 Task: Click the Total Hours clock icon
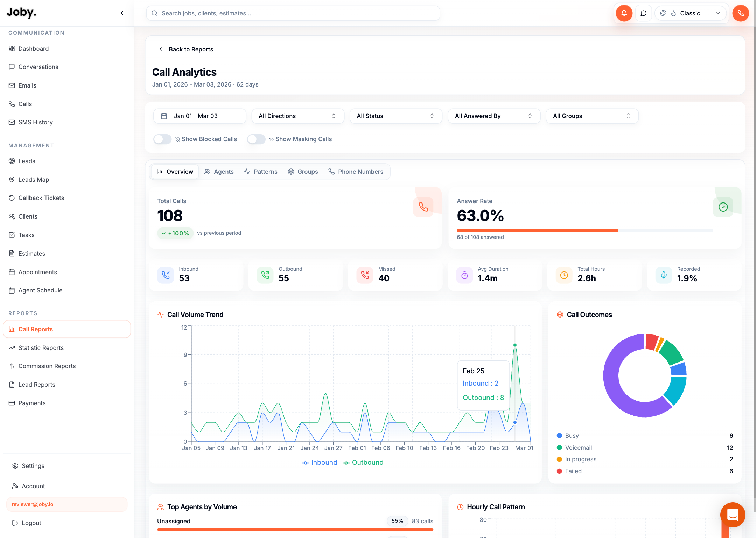[x=564, y=275]
